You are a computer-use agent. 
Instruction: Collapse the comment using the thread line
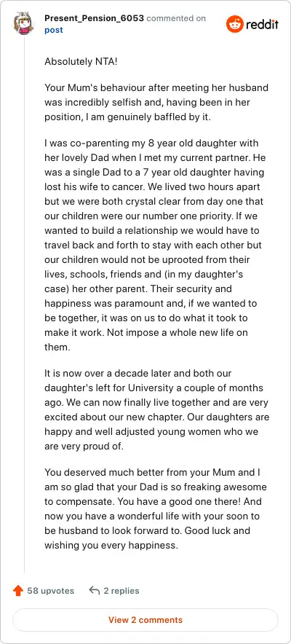[x=24, y=305]
